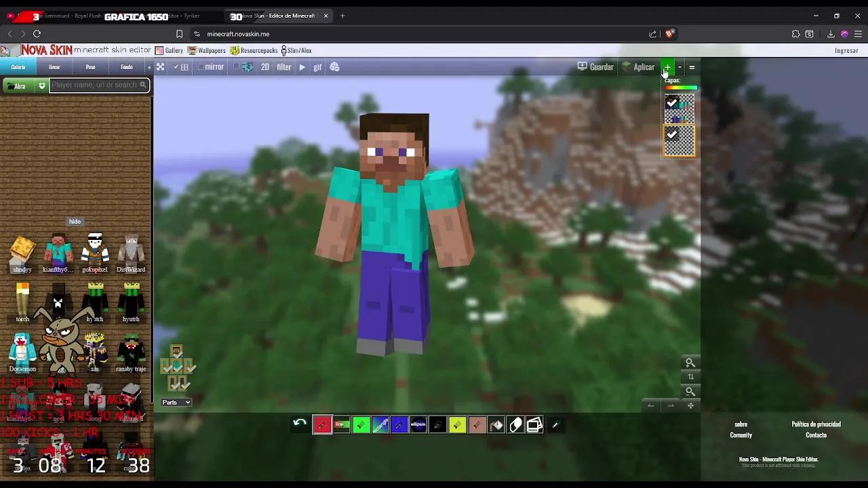The width and height of the screenshot is (868, 488).
Task: Toggle visibility of empty selected layer
Action: point(672,134)
